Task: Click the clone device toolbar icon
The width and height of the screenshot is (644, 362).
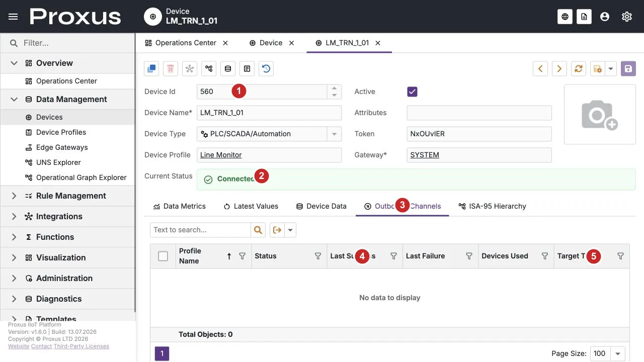Action: point(151,68)
